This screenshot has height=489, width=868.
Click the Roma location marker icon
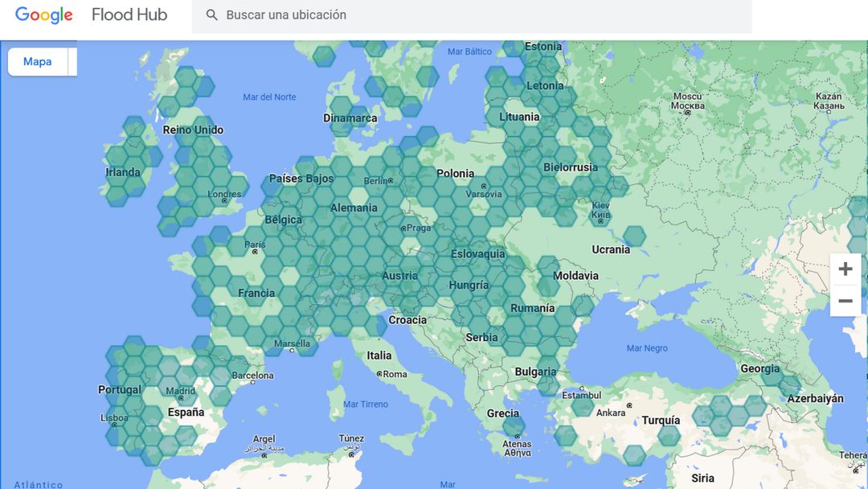tap(381, 372)
